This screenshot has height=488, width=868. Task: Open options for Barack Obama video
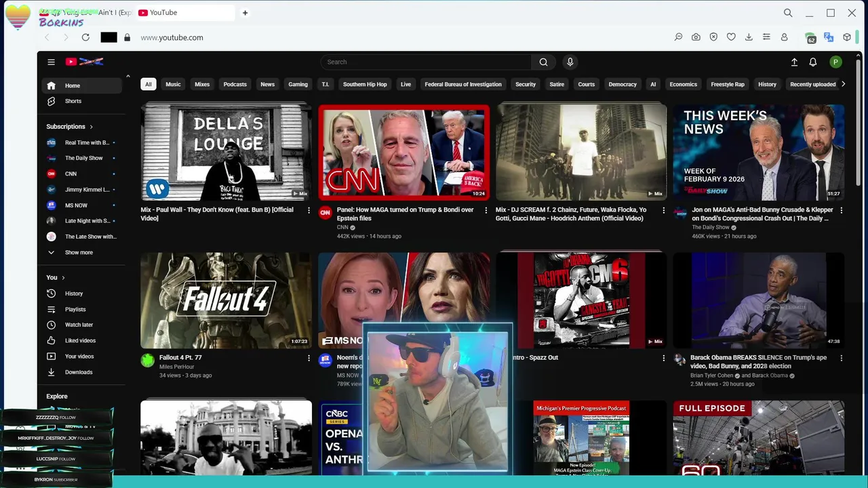(841, 358)
